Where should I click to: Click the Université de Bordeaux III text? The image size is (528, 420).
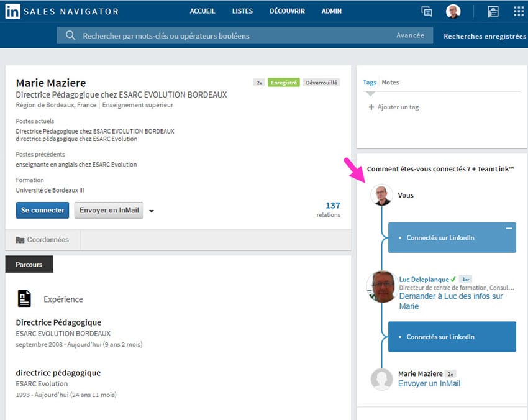point(50,190)
